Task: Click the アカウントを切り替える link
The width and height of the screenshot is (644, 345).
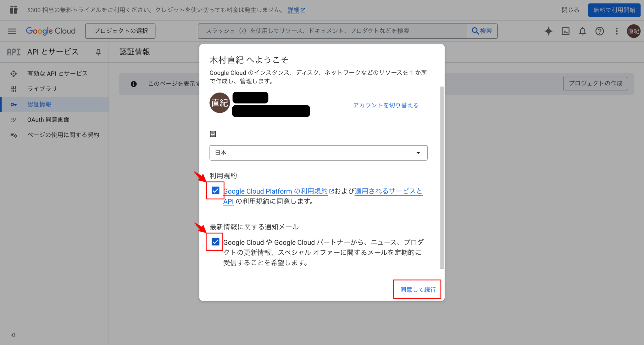Action: [386, 105]
